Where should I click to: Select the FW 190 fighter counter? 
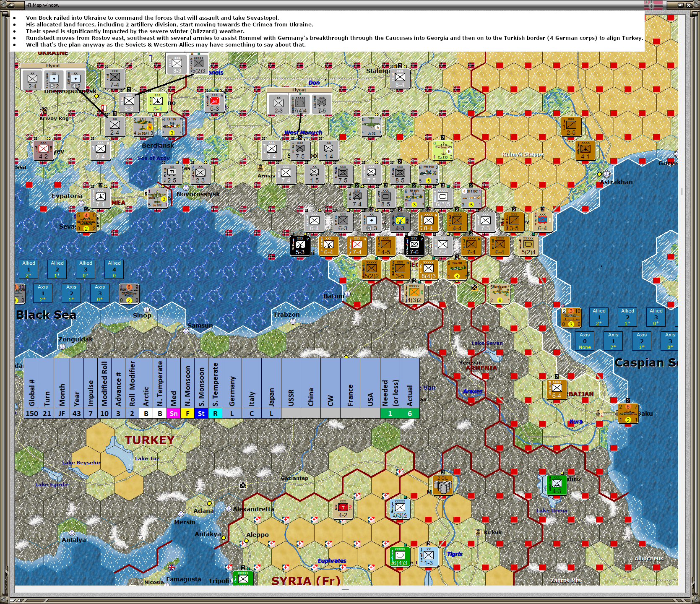point(428,174)
